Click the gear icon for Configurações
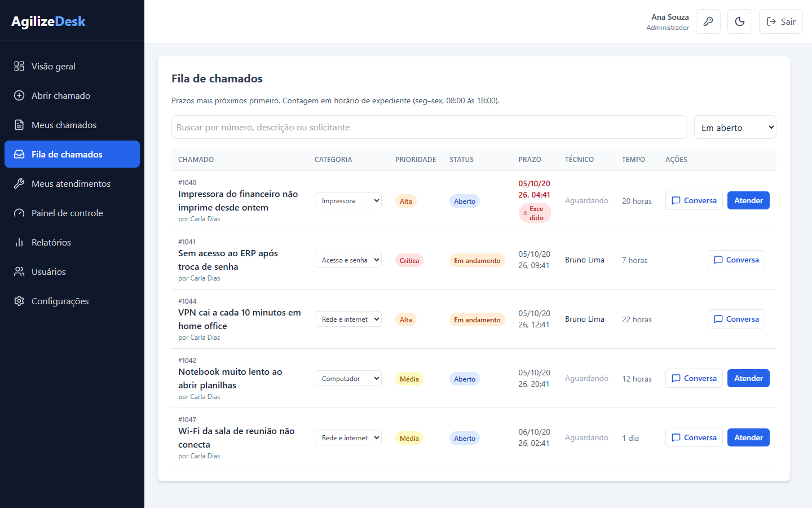The height and width of the screenshot is (508, 812). 19,301
